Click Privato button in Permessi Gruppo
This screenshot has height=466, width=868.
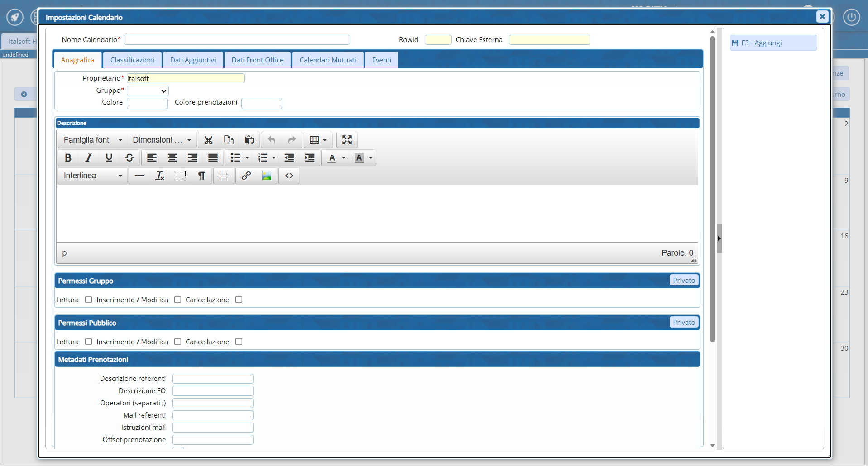click(x=684, y=281)
